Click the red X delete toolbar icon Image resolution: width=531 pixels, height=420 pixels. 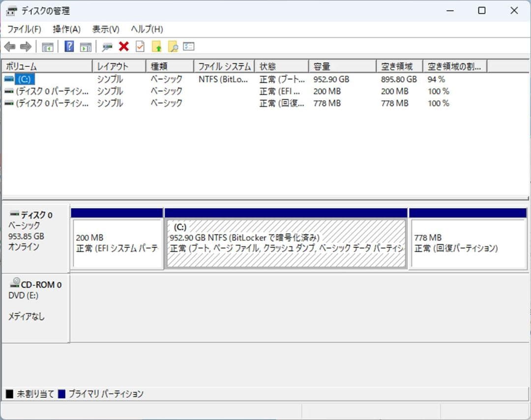pyautogui.click(x=124, y=46)
